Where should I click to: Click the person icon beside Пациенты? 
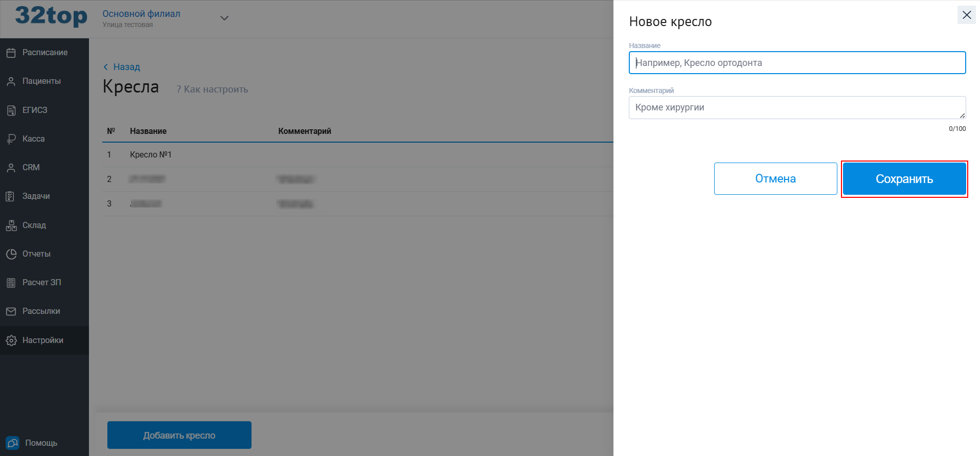point(11,81)
